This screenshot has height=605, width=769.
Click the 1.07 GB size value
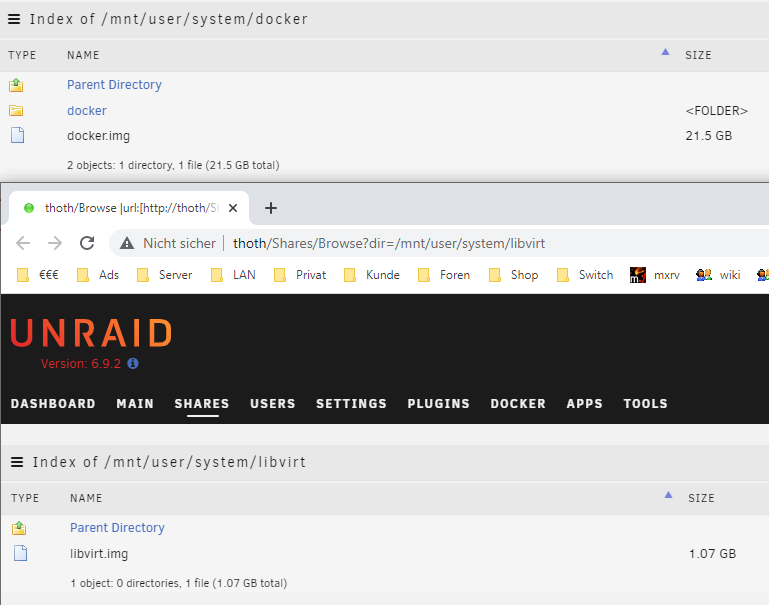coord(713,554)
